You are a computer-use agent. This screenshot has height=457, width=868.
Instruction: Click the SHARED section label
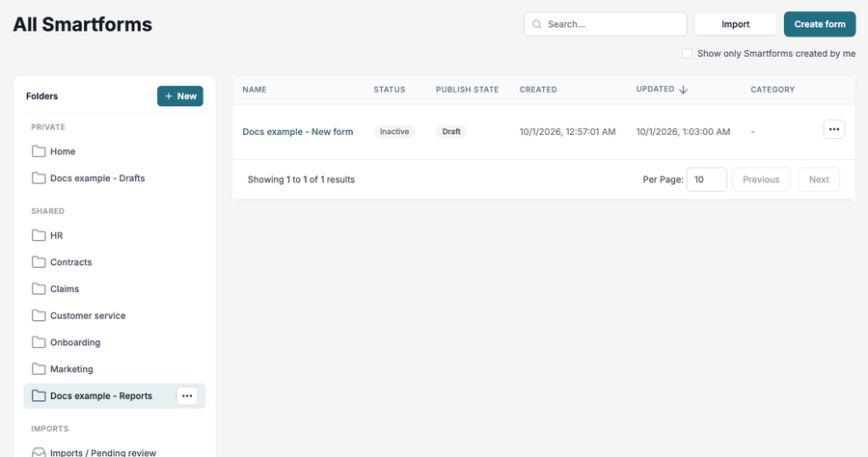point(47,211)
